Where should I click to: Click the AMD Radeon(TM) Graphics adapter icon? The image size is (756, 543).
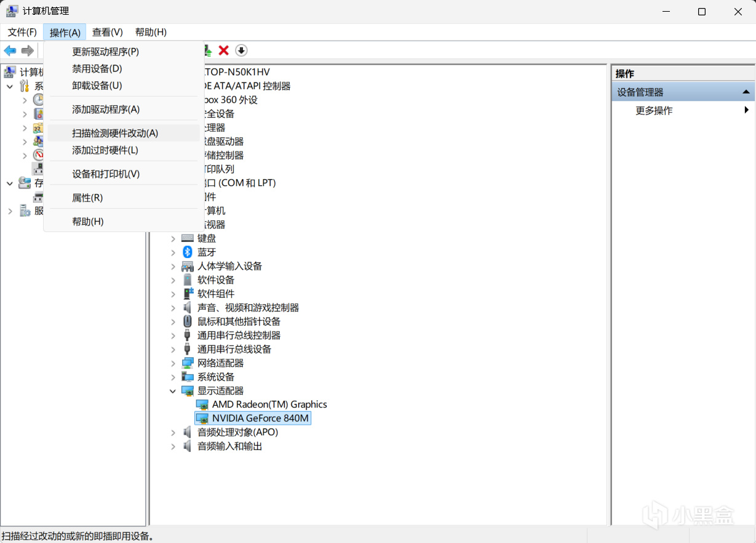click(x=202, y=404)
